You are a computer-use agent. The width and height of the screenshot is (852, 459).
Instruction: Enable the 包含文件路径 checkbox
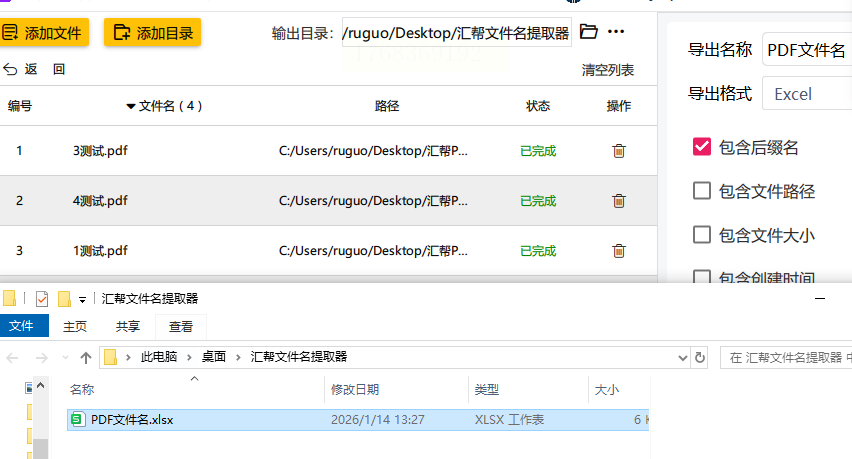(701, 191)
